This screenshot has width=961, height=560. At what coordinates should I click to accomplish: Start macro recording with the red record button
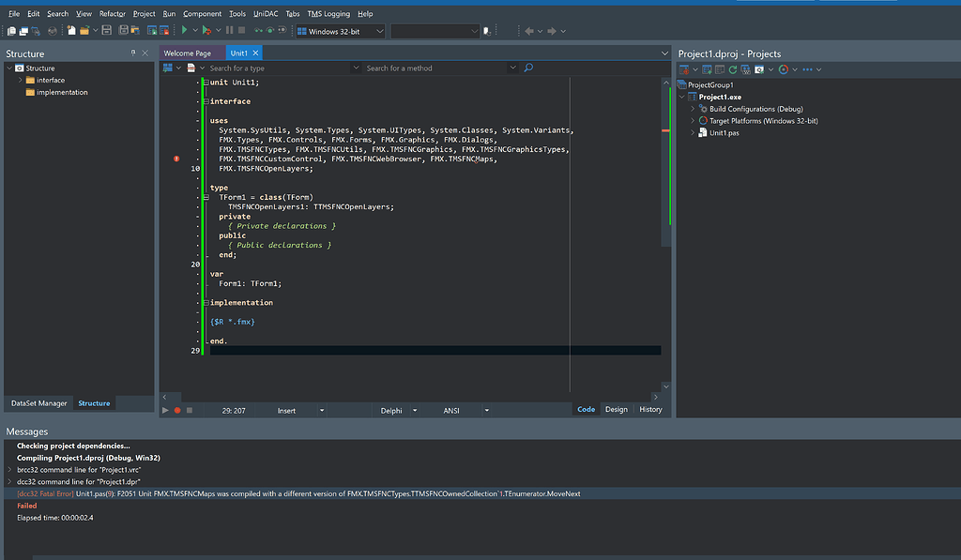pyautogui.click(x=176, y=410)
